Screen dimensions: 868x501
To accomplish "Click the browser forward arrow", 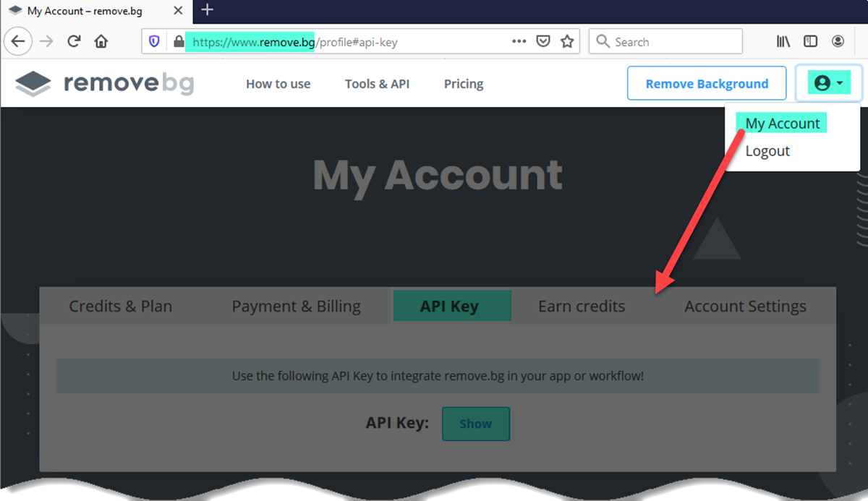I will [x=46, y=41].
